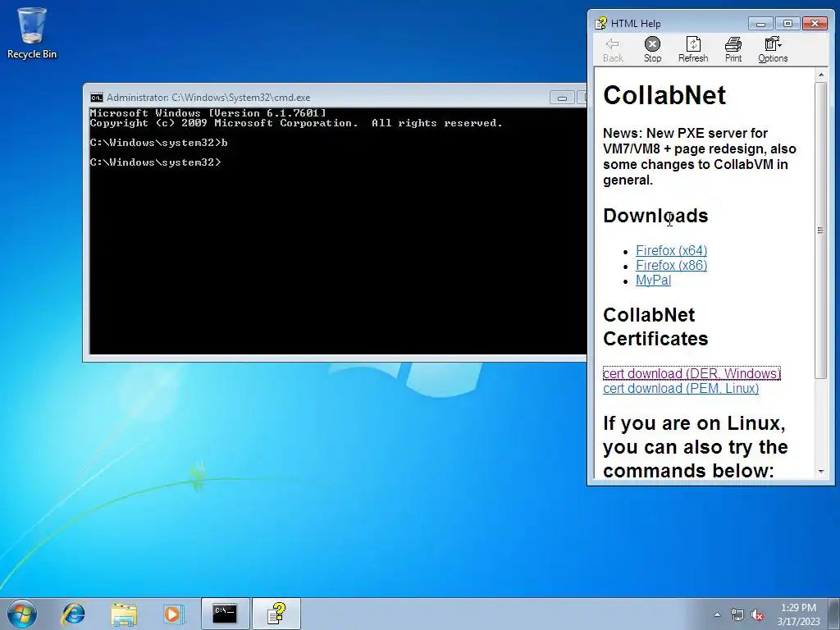Open the Recycle Bin on desktop
Screen dimensions: 840x630
click(32, 32)
